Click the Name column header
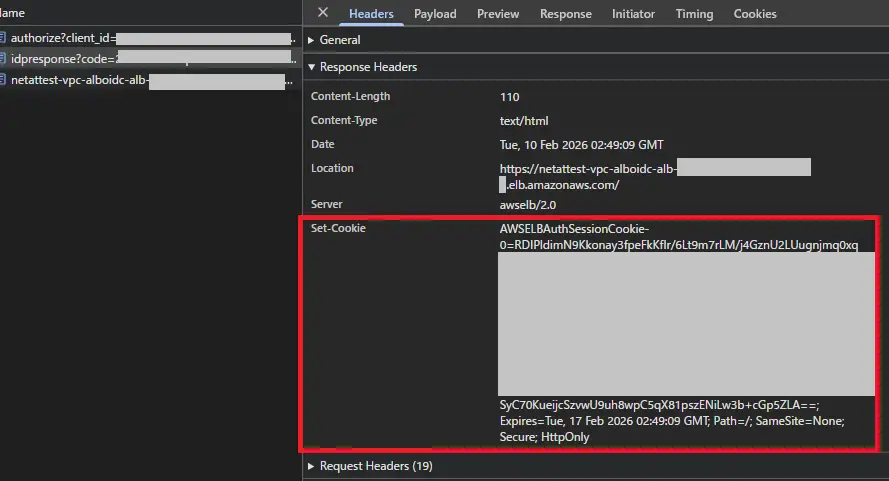Screen dimensions: 889x481 (x=12, y=13)
